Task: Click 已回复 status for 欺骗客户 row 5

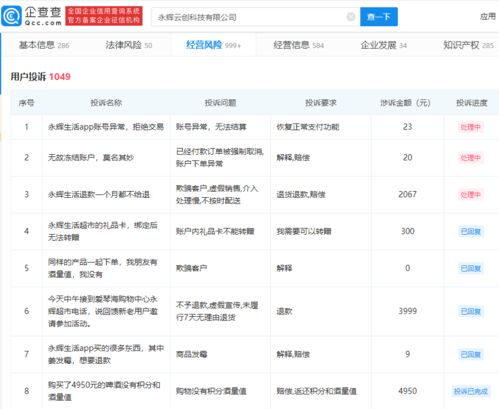Action: tap(471, 268)
